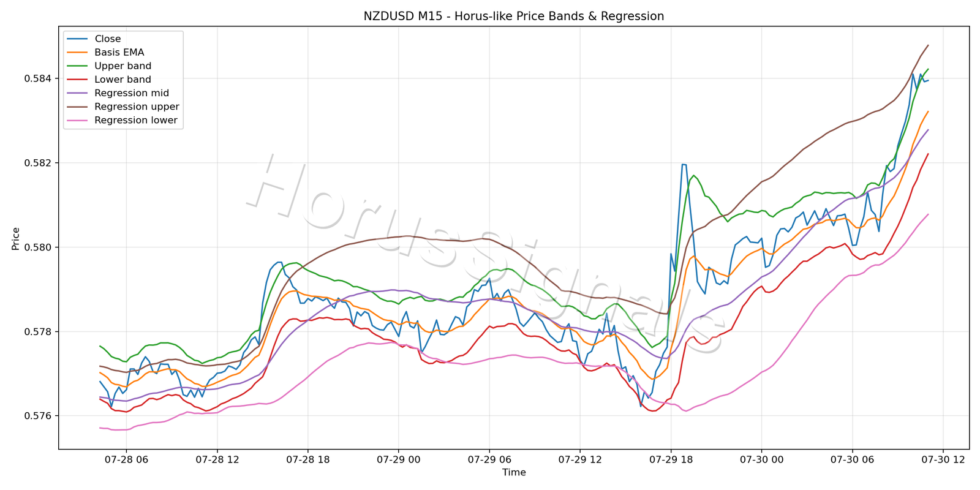Click the orange Basis EMA legend swatch

click(x=78, y=53)
